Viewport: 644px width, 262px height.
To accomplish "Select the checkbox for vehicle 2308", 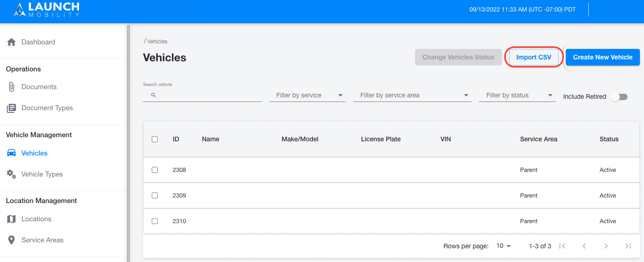I will click(x=154, y=170).
